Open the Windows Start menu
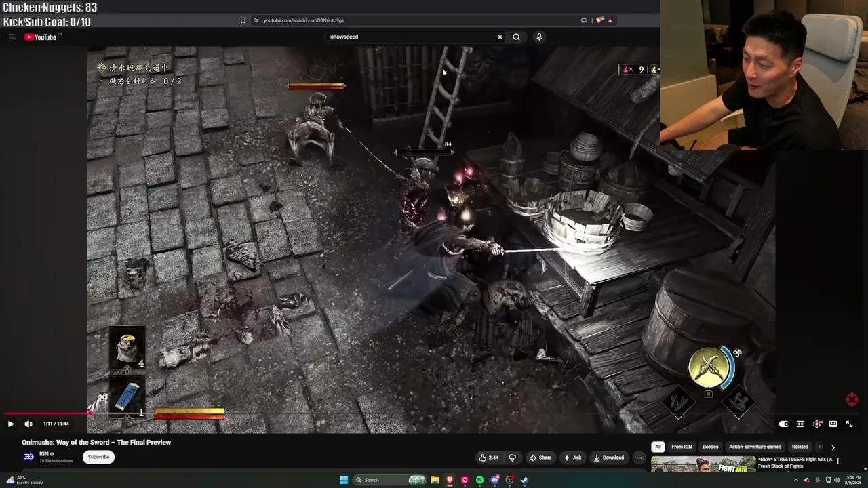868x488 pixels. tap(344, 480)
